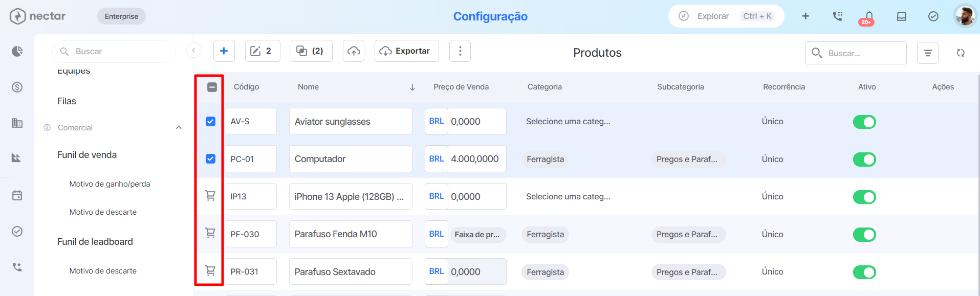980x296 pixels.
Task: Click the cloud upload import icon
Action: pyautogui.click(x=354, y=51)
